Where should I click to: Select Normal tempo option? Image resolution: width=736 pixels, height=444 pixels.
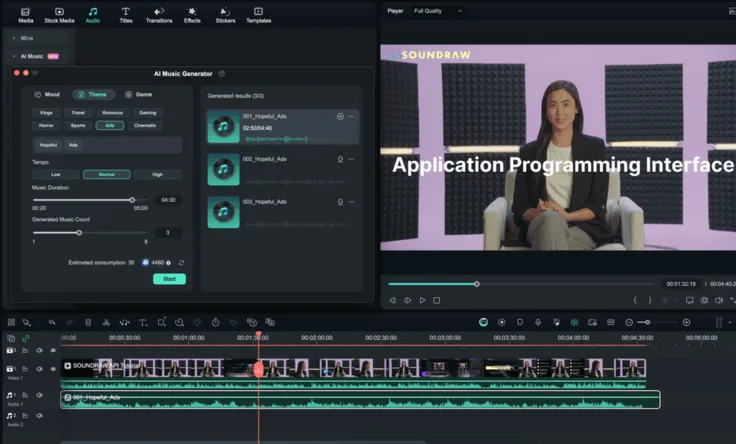[107, 175]
